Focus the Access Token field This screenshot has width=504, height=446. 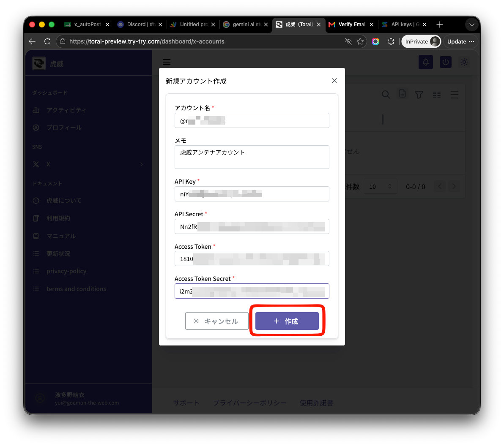[x=252, y=258]
